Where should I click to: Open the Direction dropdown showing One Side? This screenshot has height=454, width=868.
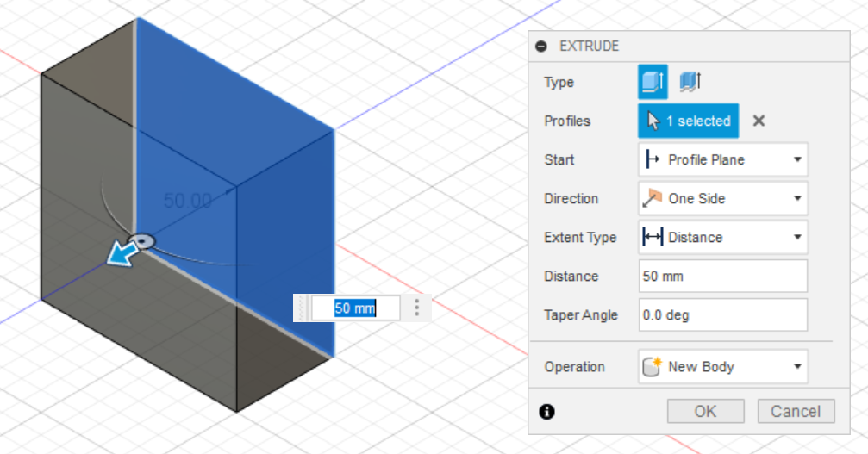point(723,198)
